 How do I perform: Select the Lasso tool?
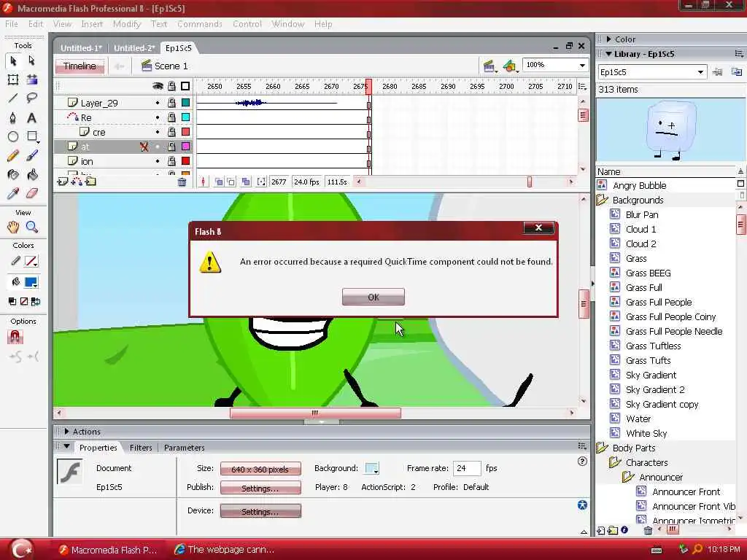[32, 98]
